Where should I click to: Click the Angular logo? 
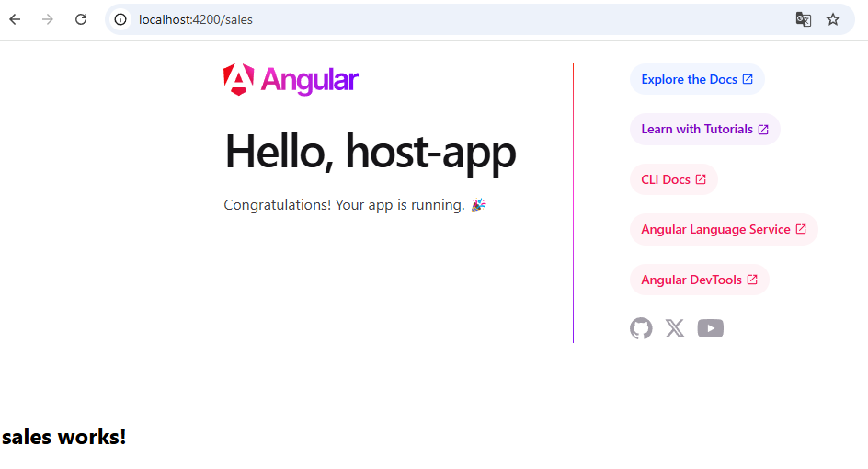pyautogui.click(x=291, y=80)
